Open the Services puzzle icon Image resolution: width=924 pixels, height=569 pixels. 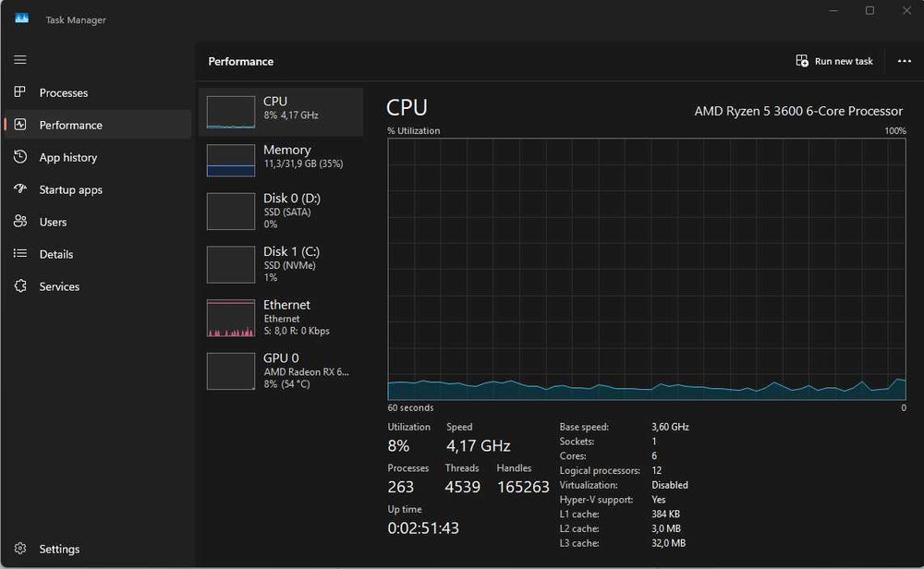tap(20, 285)
